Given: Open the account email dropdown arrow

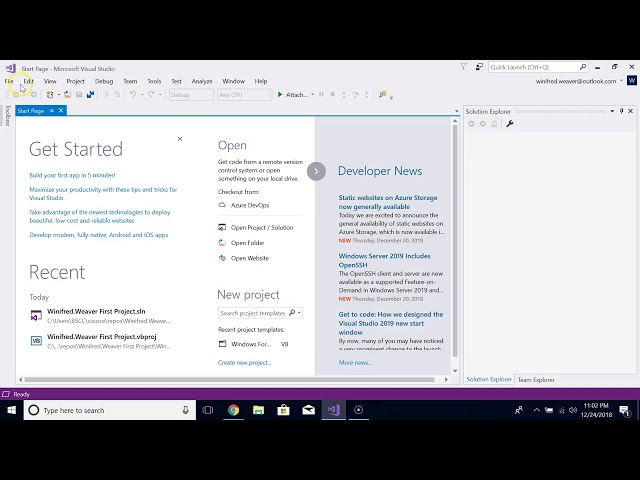Looking at the screenshot, I should pyautogui.click(x=621, y=81).
